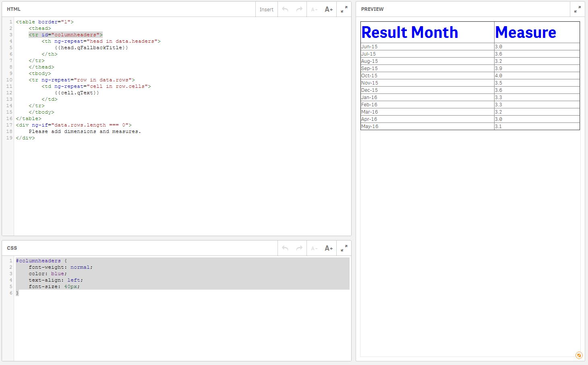The width and height of the screenshot is (588, 365).
Task: Select the Result Month column header
Action: coord(427,32)
